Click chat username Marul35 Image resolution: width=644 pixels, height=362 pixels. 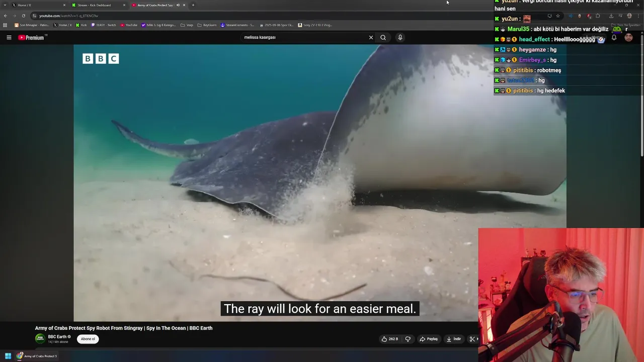[x=518, y=29]
